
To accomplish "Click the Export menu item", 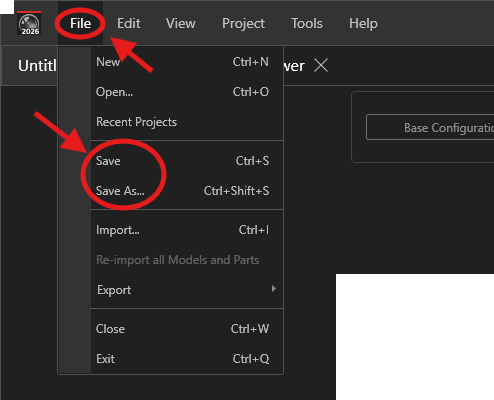I will 187,290.
